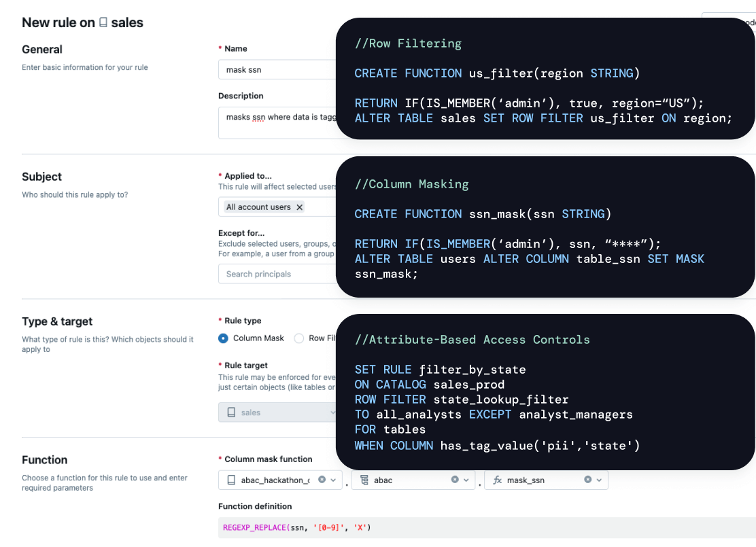Click the catalog icon in Rule target field
The width and height of the screenshot is (756, 547).
(x=231, y=412)
